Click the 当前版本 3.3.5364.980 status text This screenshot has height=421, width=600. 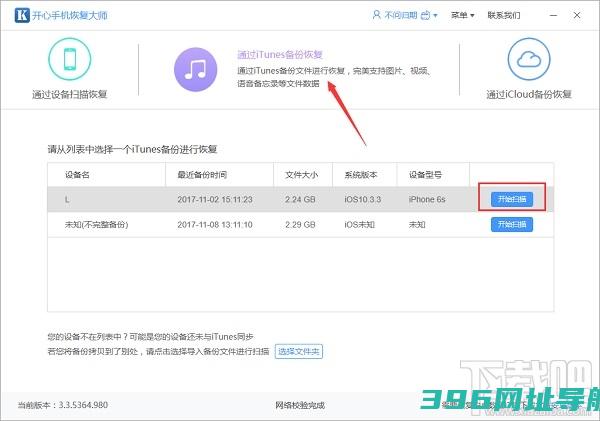click(x=63, y=405)
